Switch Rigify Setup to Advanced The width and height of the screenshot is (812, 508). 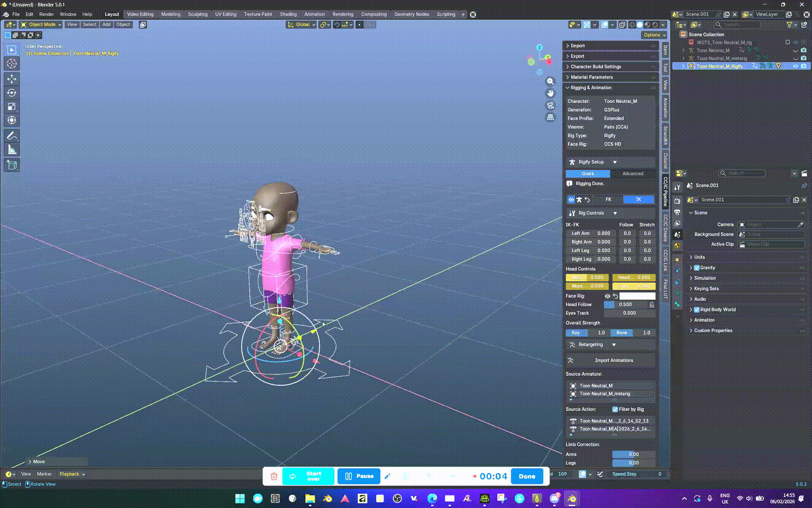click(632, 173)
